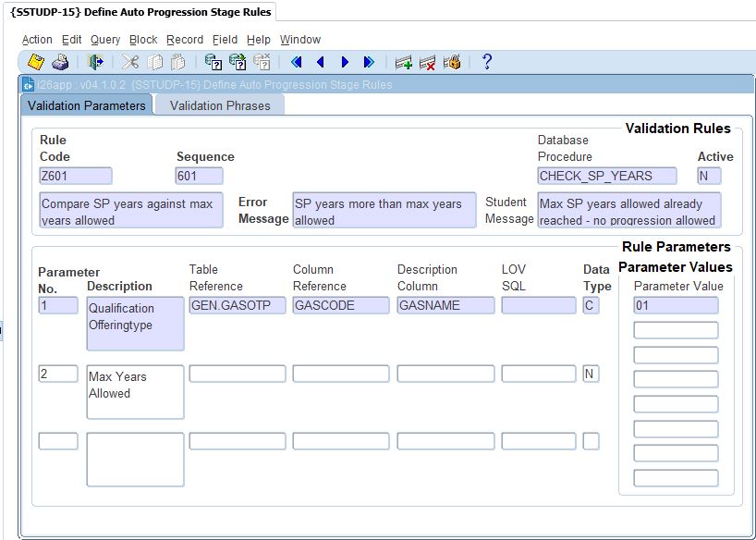Open the Action menu
Image resolution: width=756 pixels, height=540 pixels.
pos(37,40)
